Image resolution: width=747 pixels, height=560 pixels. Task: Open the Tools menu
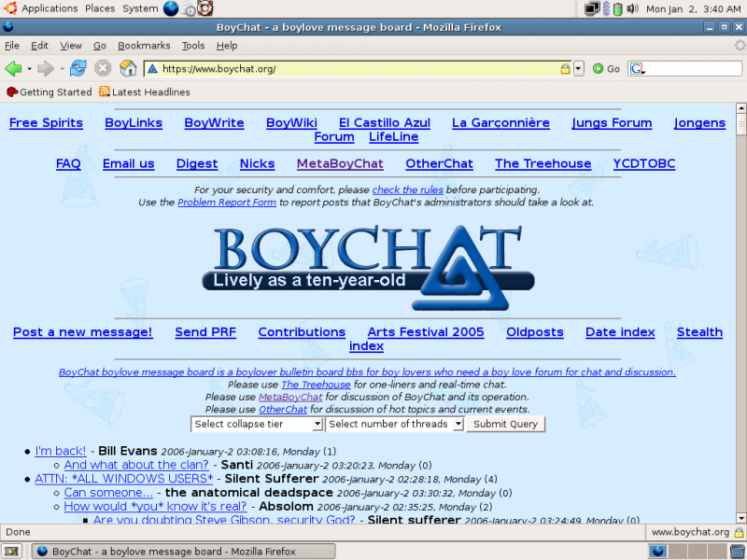coord(193,45)
